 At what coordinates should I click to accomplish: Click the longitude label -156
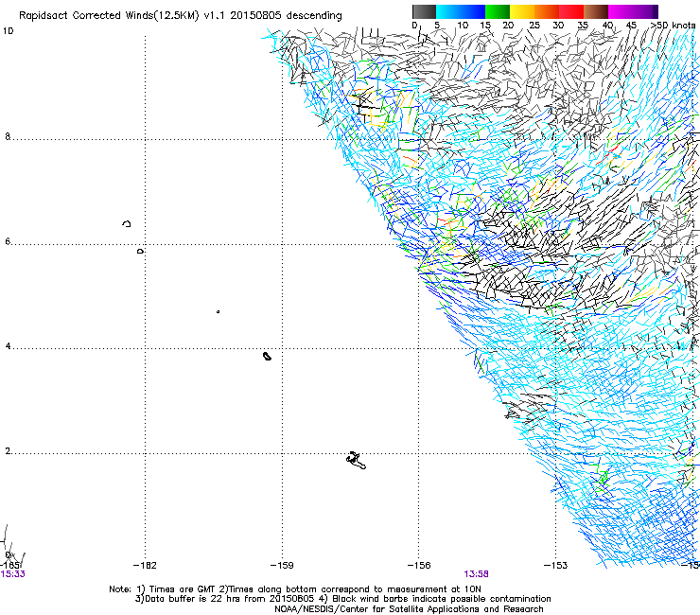[419, 566]
